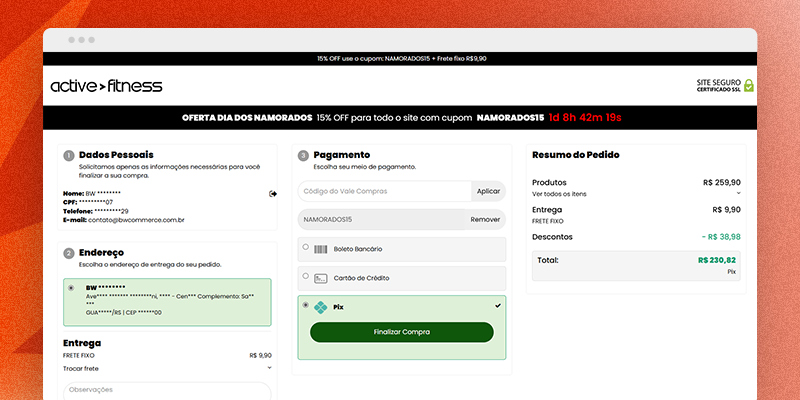Viewport: 800px width, 400px height.
Task: Select the Pix payment radio button
Action: click(305, 305)
